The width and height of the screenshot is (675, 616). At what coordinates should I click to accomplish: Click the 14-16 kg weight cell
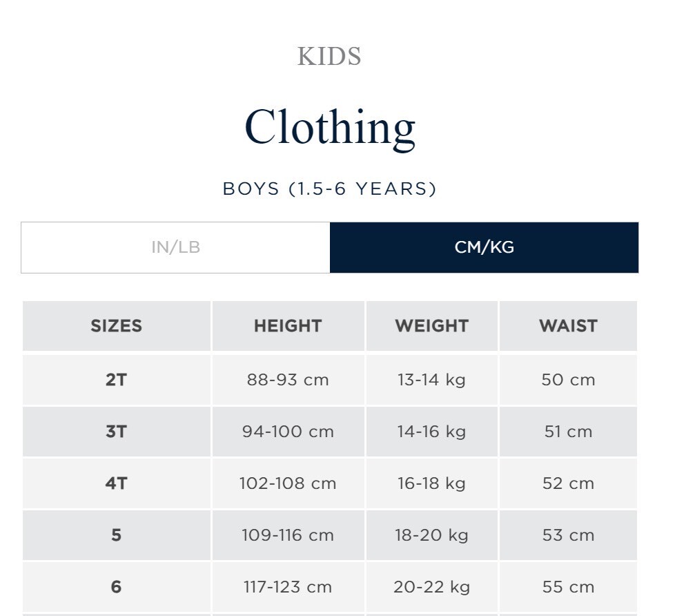pos(431,432)
